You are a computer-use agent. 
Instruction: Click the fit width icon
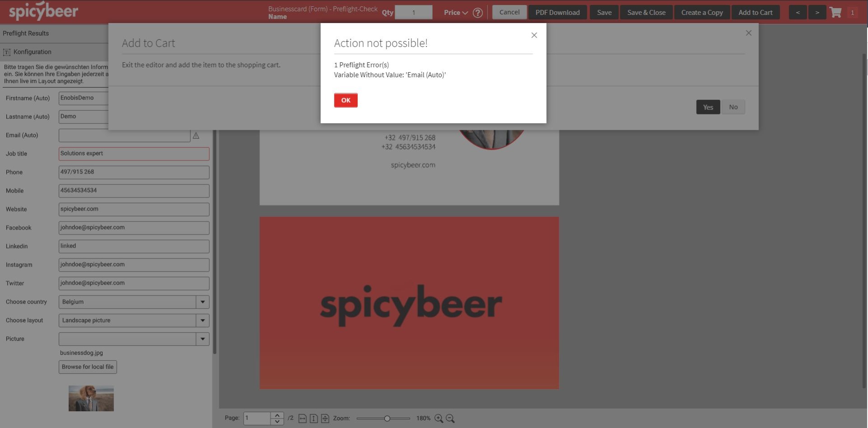click(302, 419)
